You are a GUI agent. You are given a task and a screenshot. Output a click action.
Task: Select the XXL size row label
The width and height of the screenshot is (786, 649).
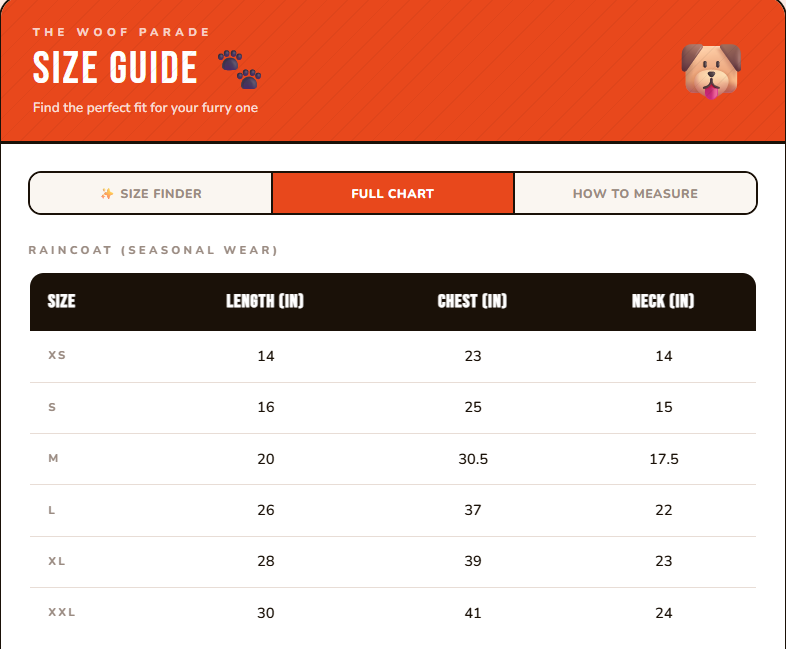point(62,612)
